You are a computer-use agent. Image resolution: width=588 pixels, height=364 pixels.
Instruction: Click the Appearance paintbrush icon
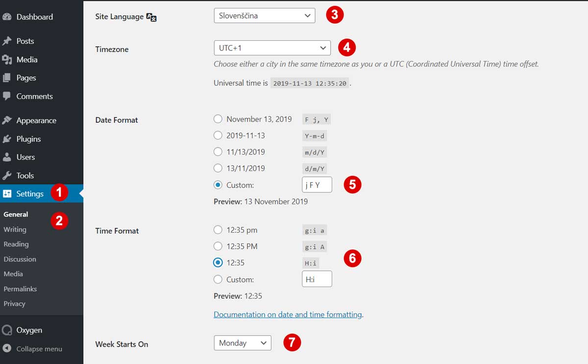point(7,121)
